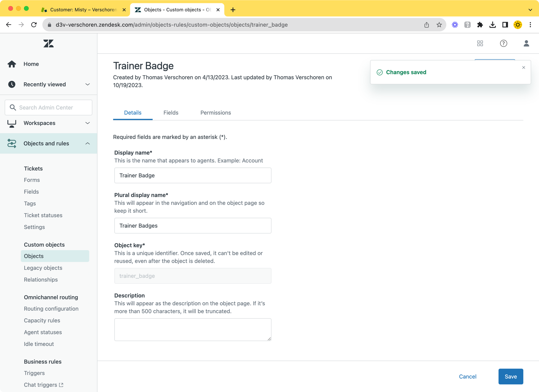This screenshot has width=539, height=392.
Task: Click the Description text area
Action: (x=193, y=330)
